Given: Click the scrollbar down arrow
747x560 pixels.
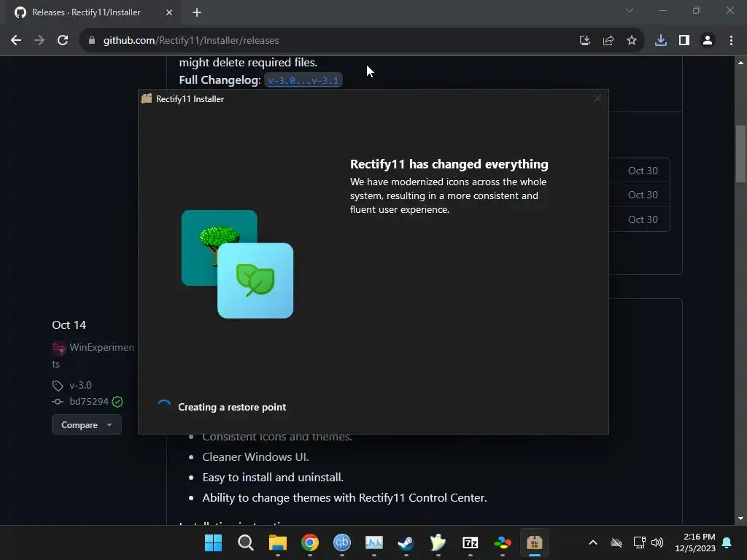Looking at the screenshot, I should pos(740,518).
